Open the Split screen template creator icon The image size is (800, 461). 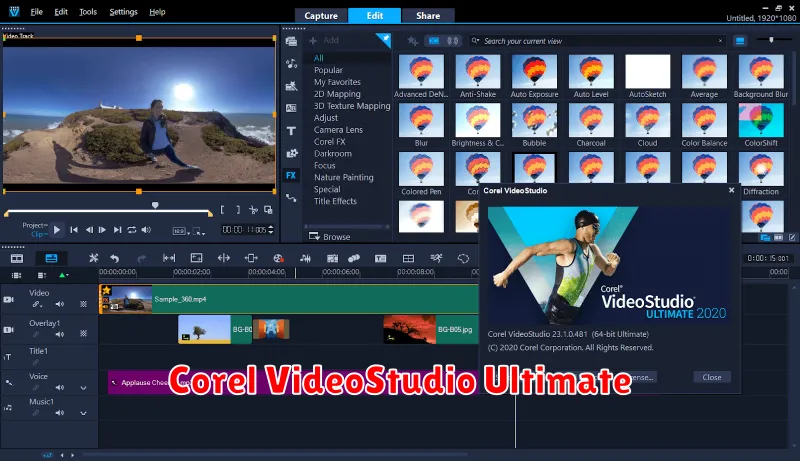pyautogui.click(x=408, y=259)
